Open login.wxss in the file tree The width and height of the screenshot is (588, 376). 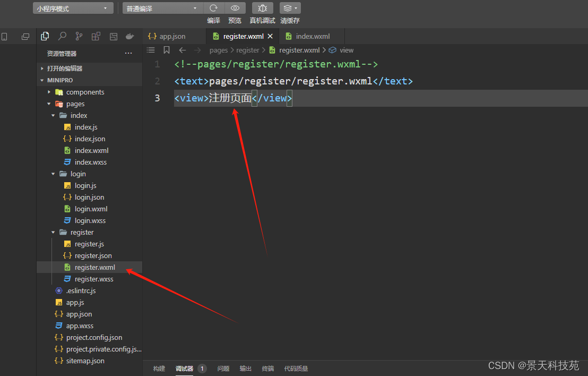pyautogui.click(x=90, y=220)
